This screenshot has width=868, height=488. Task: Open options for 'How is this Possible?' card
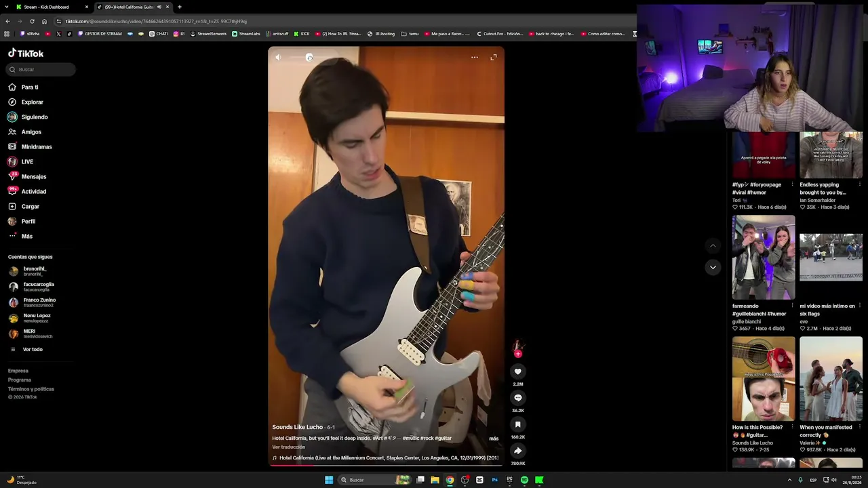click(x=792, y=427)
